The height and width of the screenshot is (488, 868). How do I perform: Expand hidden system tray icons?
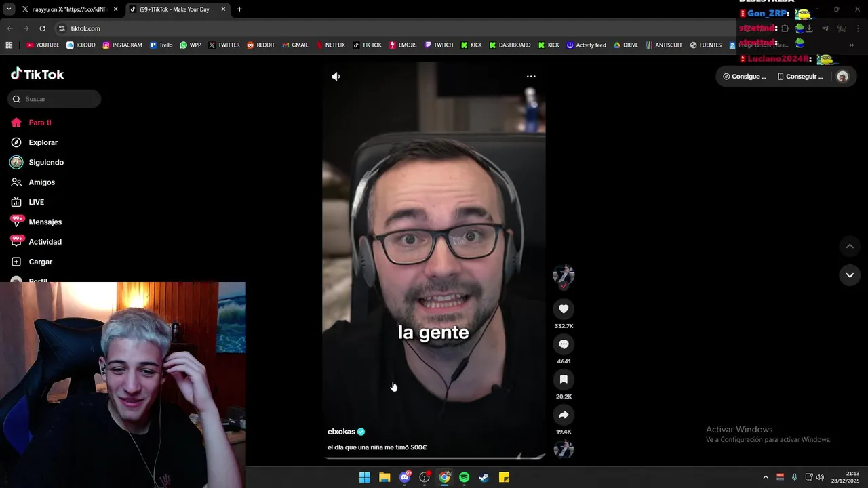tap(766, 477)
